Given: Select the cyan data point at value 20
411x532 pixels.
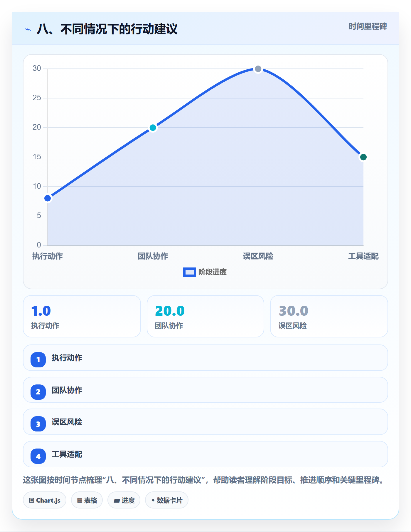Looking at the screenshot, I should tap(153, 128).
